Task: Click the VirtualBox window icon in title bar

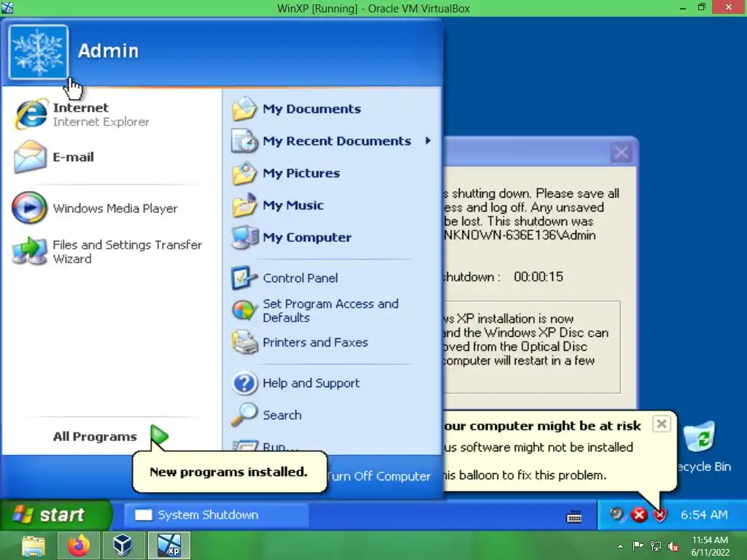Action: tap(7, 7)
